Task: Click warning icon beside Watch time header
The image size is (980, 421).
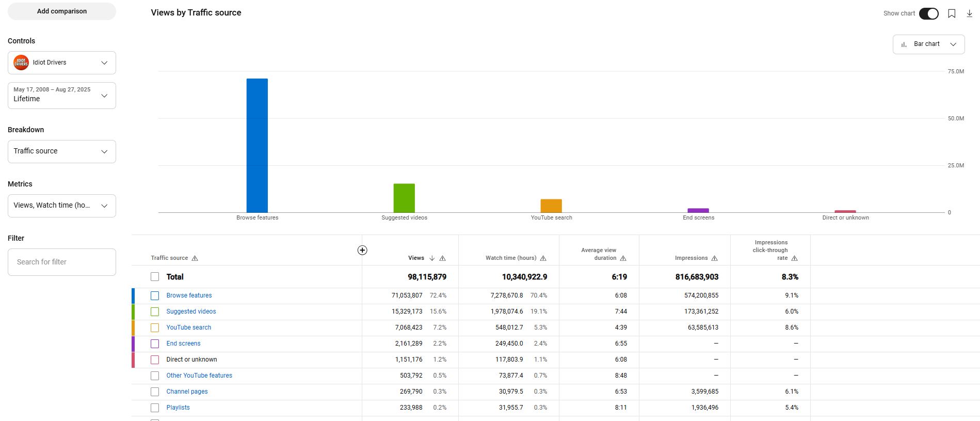Action: [543, 258]
